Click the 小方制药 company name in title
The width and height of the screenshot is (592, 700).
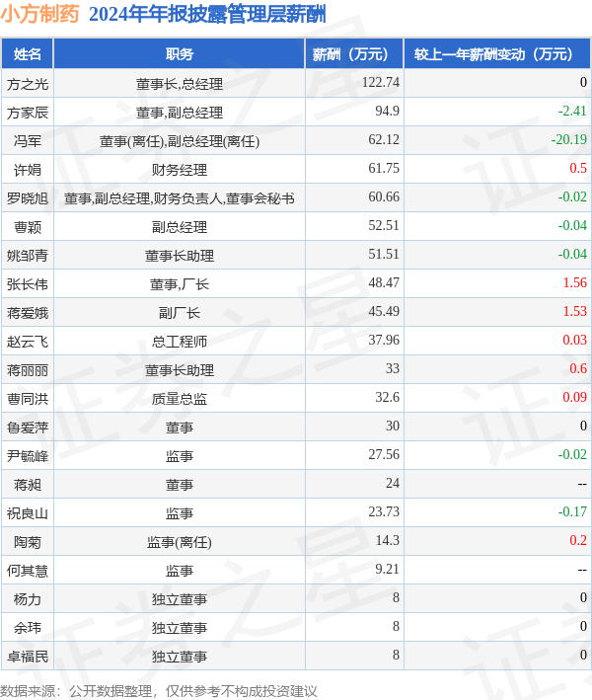(x=39, y=14)
